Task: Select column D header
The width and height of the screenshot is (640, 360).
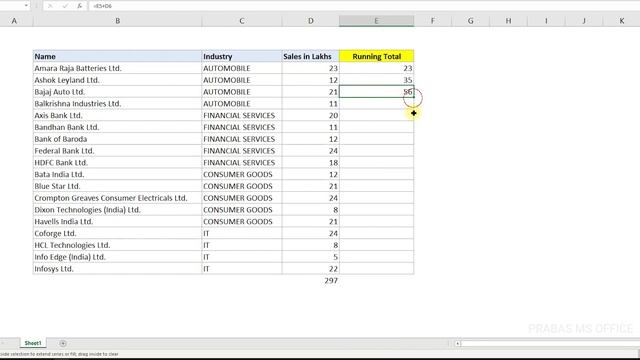Action: coord(311,21)
